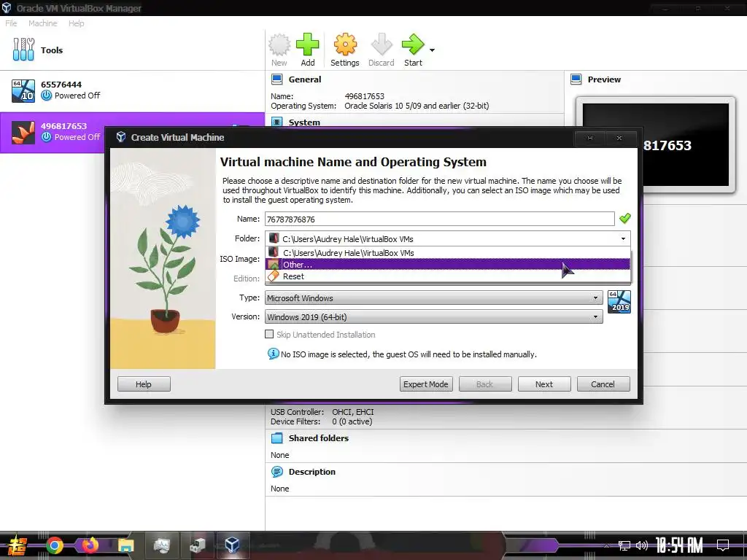This screenshot has width=747, height=560.
Task: Select the Tools icon in left panel
Action: coord(23,50)
